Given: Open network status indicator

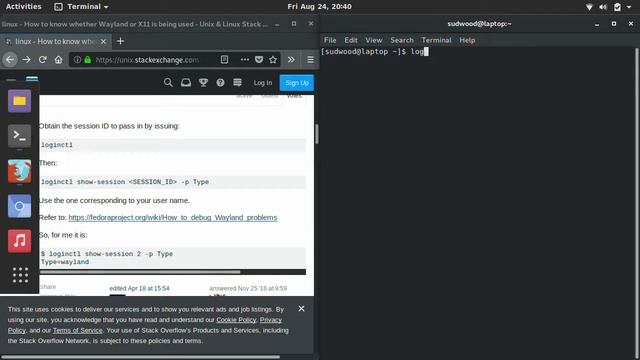Looking at the screenshot, I should 589,7.
